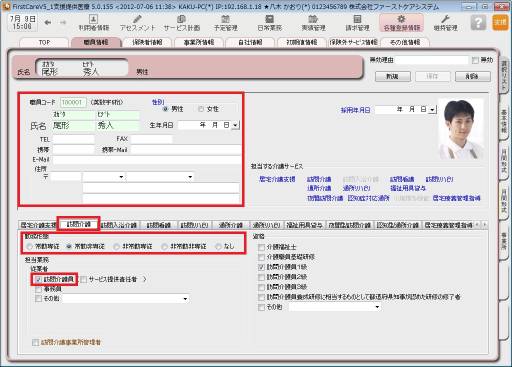Open the second address dropdown
This screenshot has height=367, width=512.
[190, 177]
